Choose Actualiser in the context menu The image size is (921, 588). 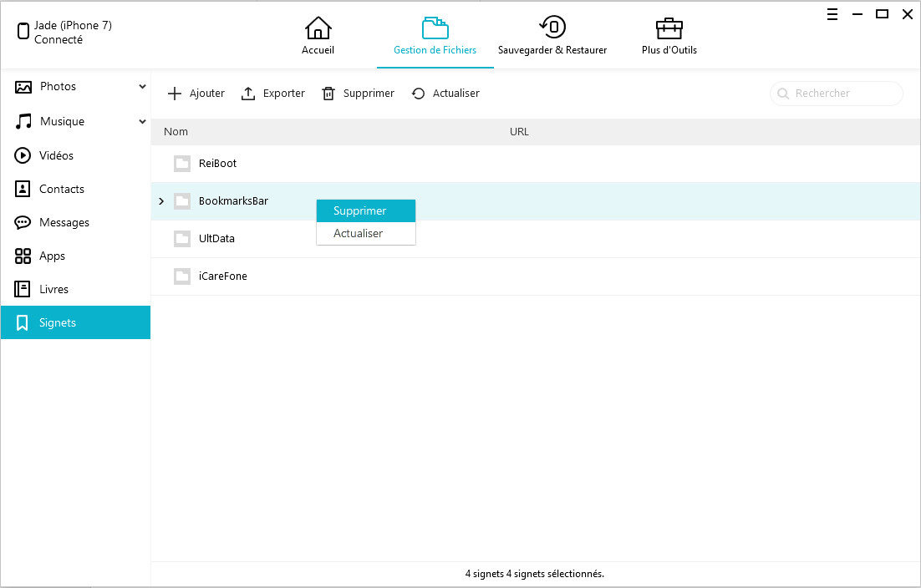(x=366, y=234)
